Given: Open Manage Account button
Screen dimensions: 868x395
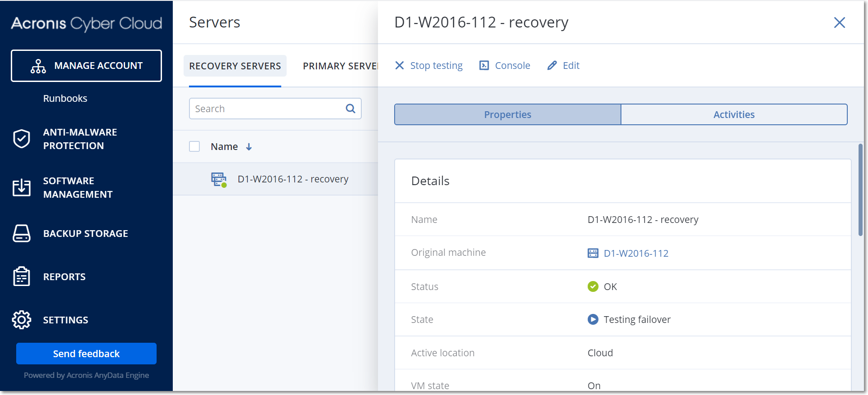Looking at the screenshot, I should [x=86, y=66].
